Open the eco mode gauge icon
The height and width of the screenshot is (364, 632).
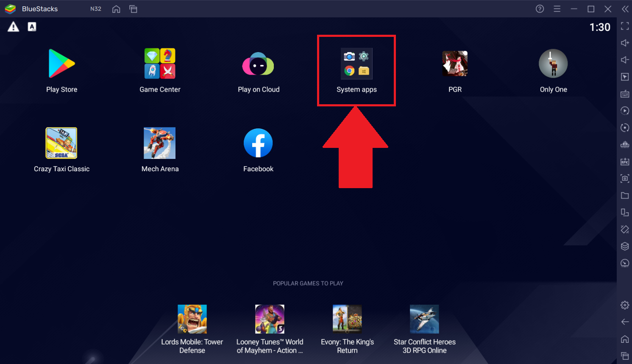point(625,263)
